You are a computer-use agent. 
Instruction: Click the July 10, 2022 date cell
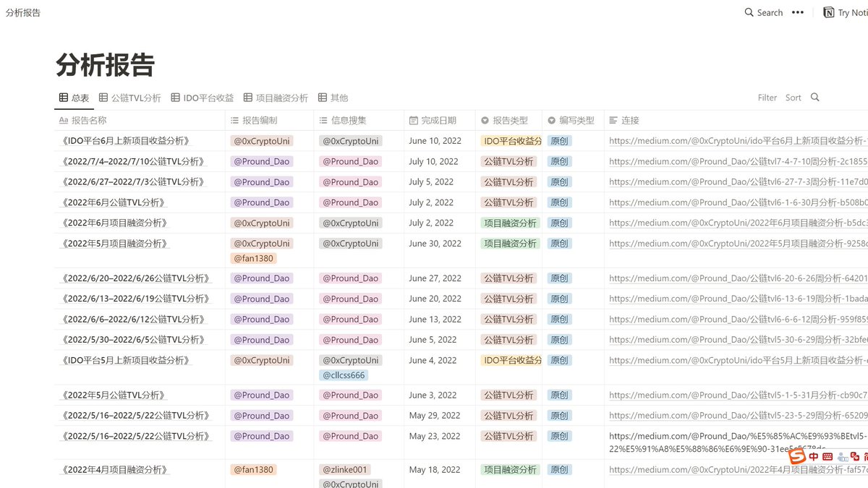(x=433, y=161)
